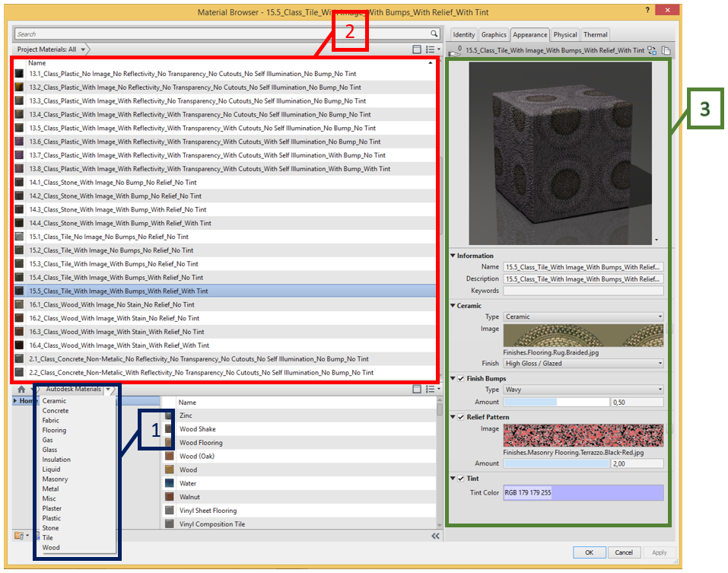
Task: Click the search magnifier in the search bar
Action: (434, 33)
